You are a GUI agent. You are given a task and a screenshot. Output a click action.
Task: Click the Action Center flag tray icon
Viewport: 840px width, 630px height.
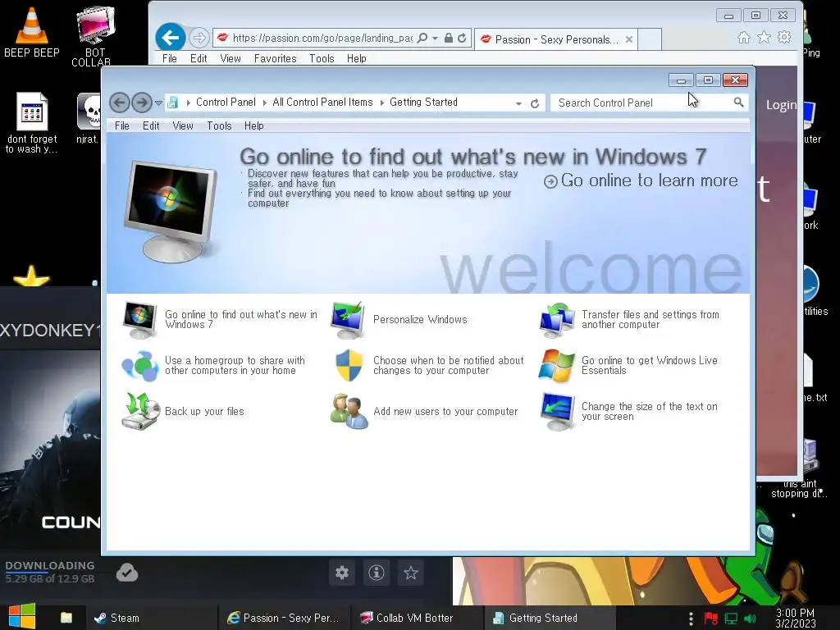[x=711, y=619]
